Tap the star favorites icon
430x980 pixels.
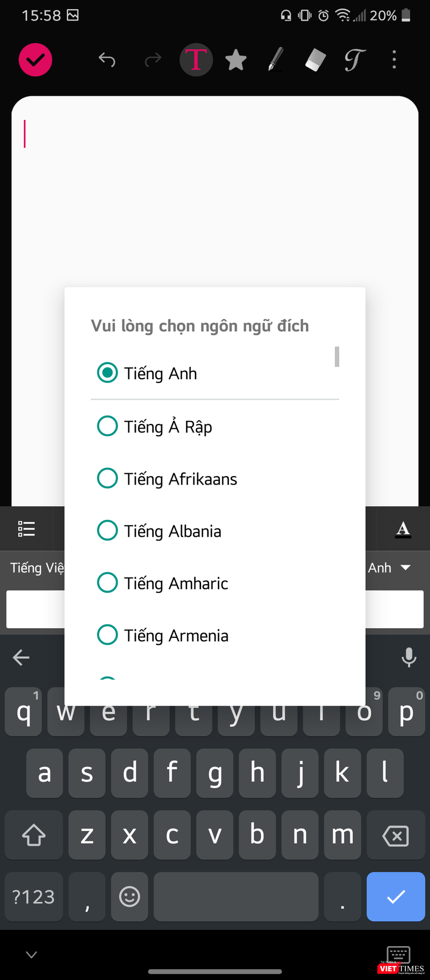(236, 60)
